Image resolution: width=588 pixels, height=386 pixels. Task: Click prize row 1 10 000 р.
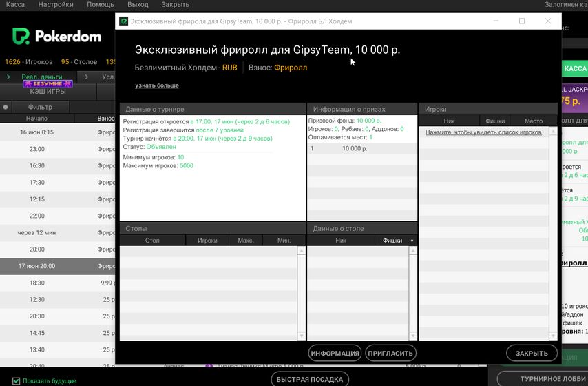pyautogui.click(x=362, y=148)
